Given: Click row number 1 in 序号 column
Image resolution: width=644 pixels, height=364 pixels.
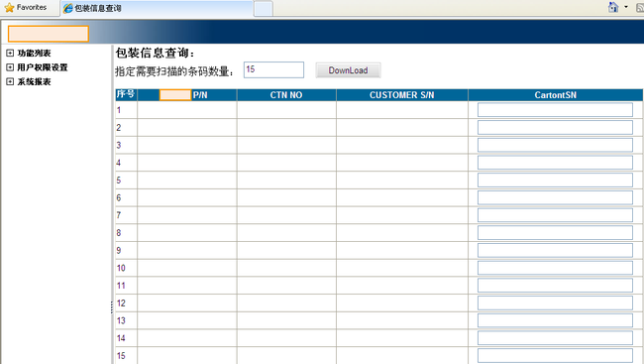Looking at the screenshot, I should click(x=119, y=110).
